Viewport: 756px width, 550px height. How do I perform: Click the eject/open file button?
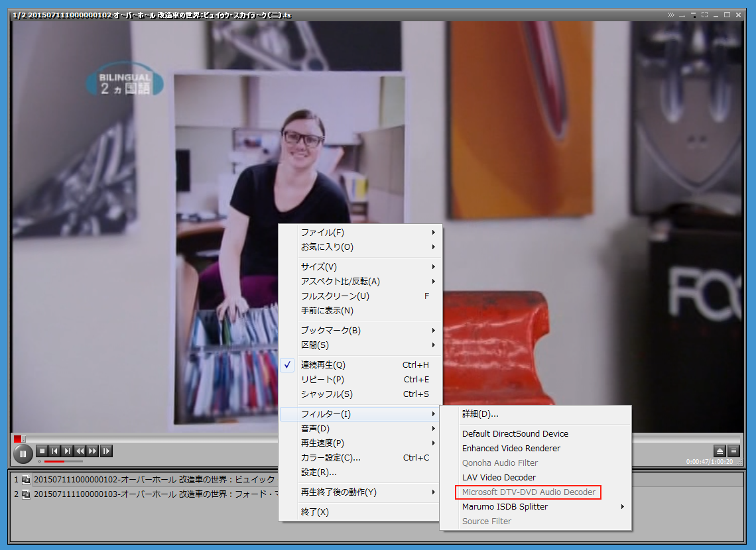click(720, 451)
